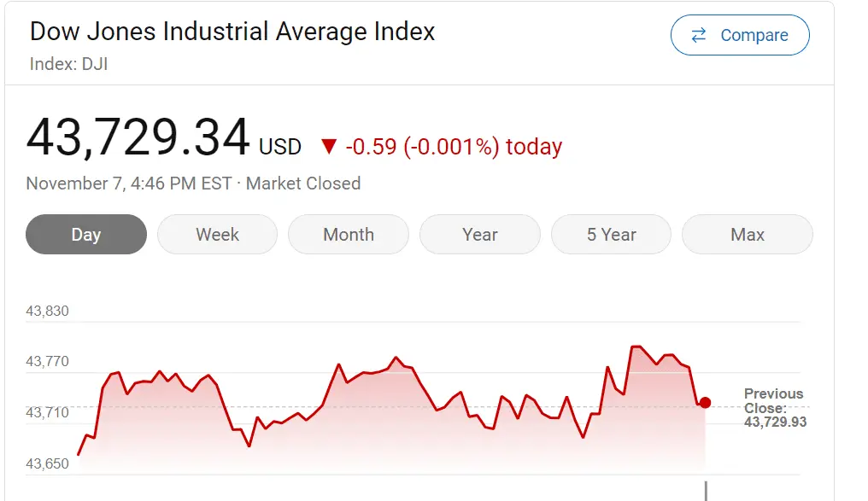
Task: Click the Compare swap arrows icon
Action: click(699, 35)
